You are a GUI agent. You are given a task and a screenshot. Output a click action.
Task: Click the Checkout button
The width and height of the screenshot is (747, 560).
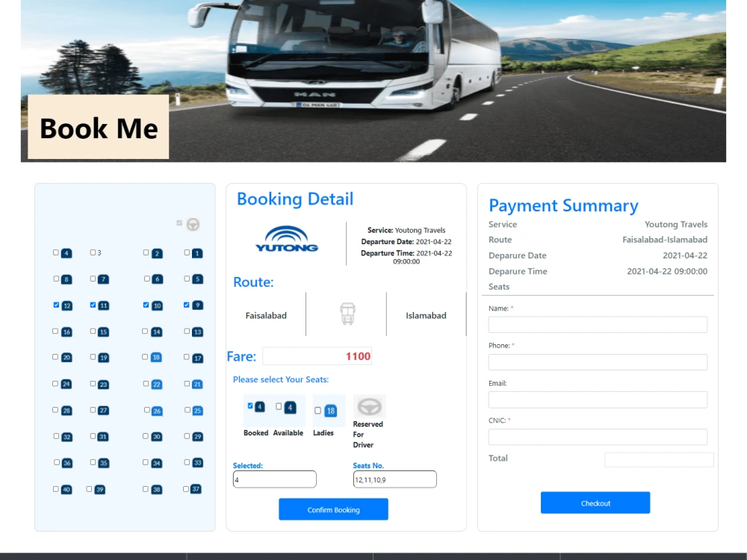coord(595,503)
